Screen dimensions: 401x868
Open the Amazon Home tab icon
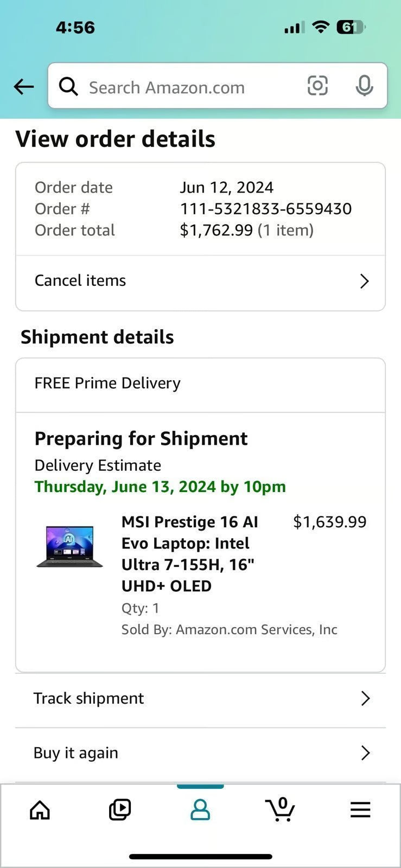39,809
